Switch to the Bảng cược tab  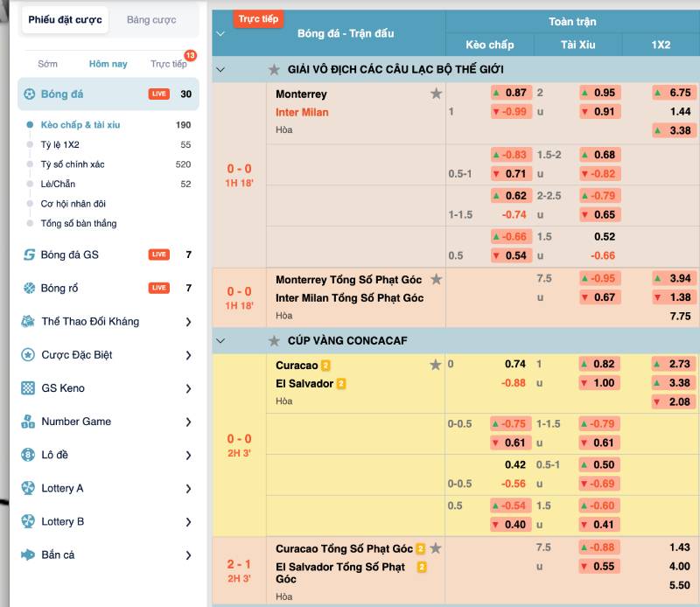tap(150, 20)
